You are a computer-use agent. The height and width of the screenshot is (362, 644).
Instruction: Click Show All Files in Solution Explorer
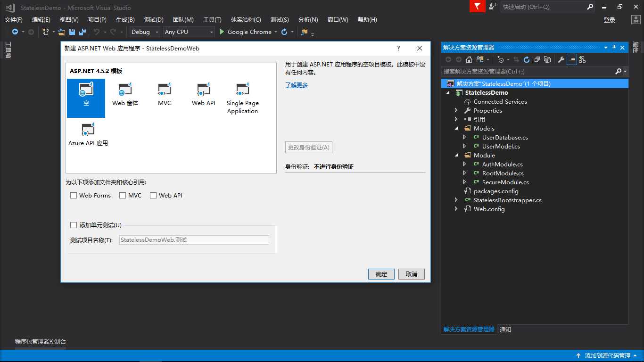coord(547,59)
